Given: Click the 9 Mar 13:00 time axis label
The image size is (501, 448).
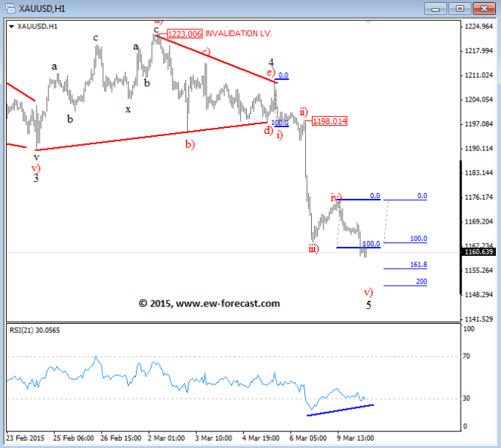Looking at the screenshot, I should coord(355,438).
